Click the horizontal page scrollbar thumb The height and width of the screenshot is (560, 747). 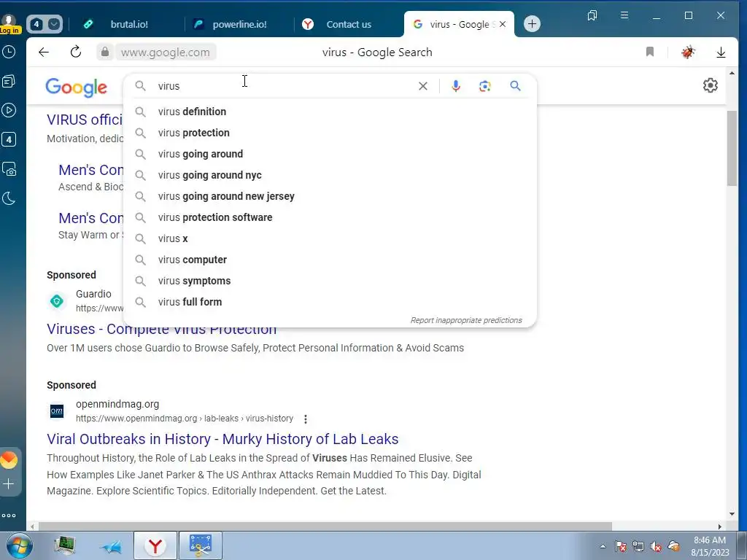coord(325,526)
